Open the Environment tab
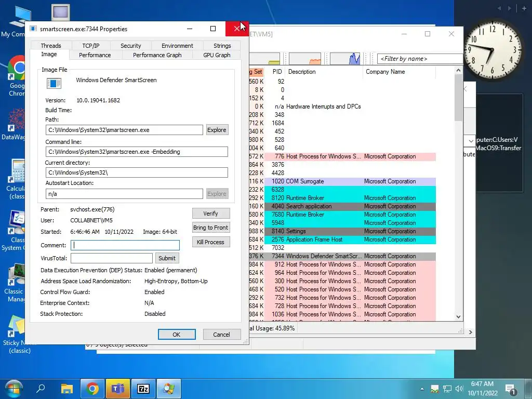 pyautogui.click(x=177, y=46)
